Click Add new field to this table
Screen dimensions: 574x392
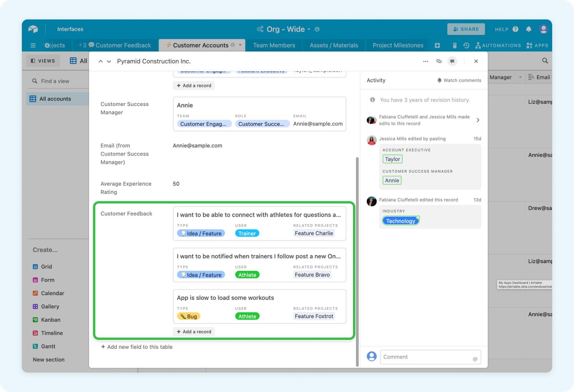click(137, 347)
